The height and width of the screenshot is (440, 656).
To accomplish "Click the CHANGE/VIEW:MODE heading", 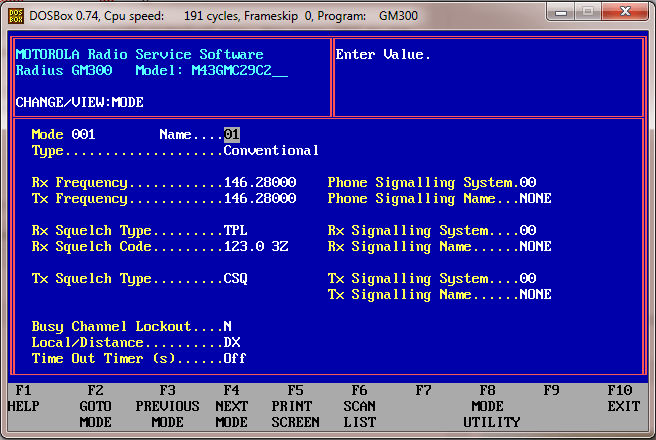I will pos(79,102).
